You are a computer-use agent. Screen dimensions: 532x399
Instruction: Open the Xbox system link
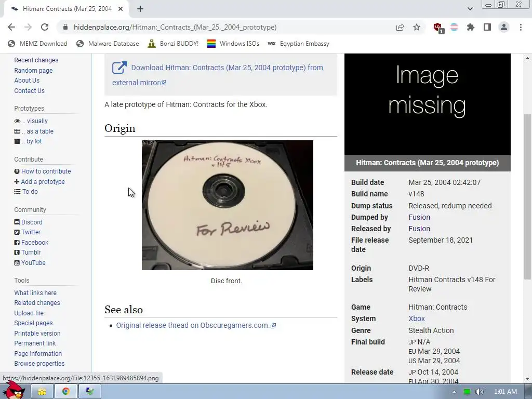(x=416, y=318)
